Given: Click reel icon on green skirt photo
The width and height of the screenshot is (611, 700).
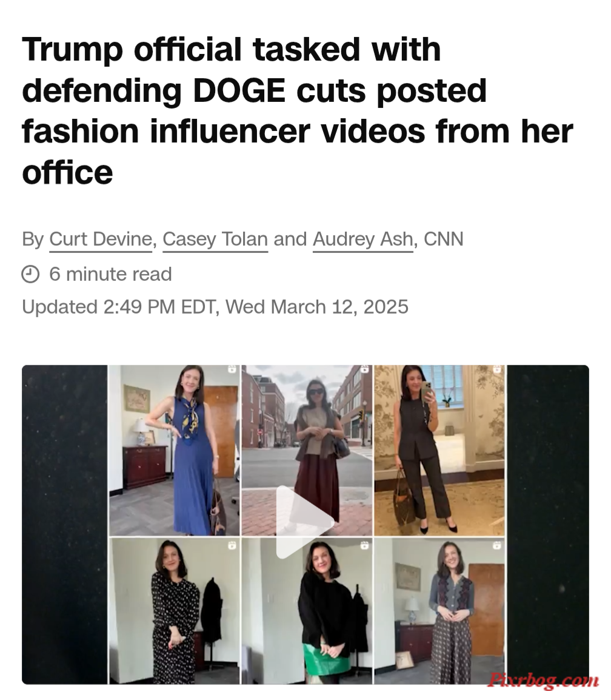Looking at the screenshot, I should pos(364,545).
